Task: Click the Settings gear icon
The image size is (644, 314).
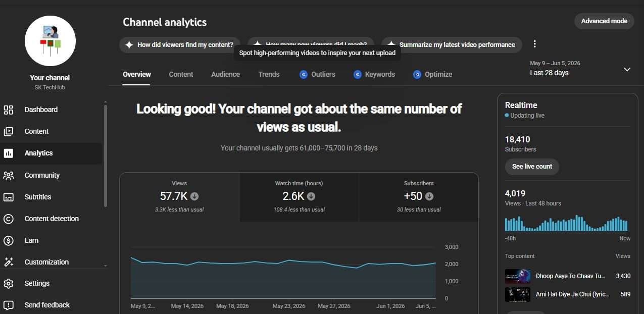Action: click(x=9, y=283)
